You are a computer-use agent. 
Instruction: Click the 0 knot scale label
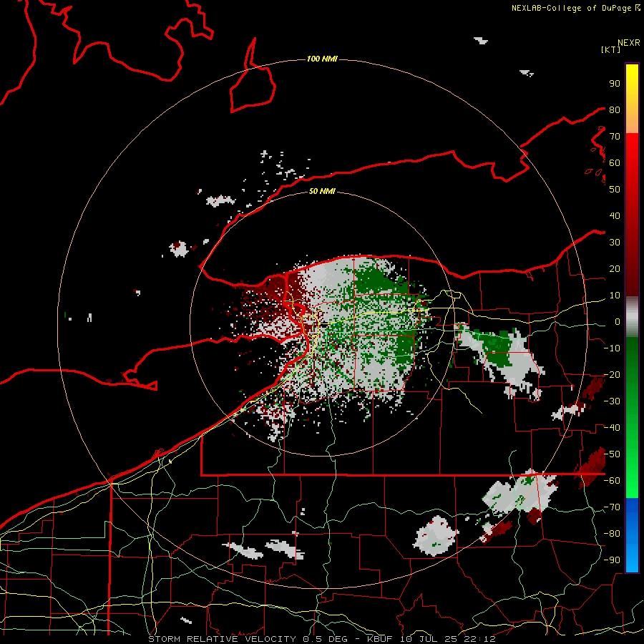tap(618, 322)
